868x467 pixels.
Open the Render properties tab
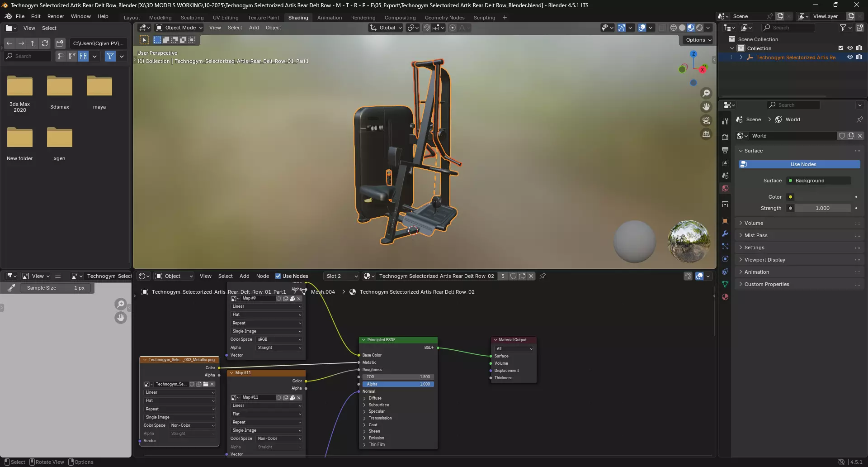(x=725, y=137)
